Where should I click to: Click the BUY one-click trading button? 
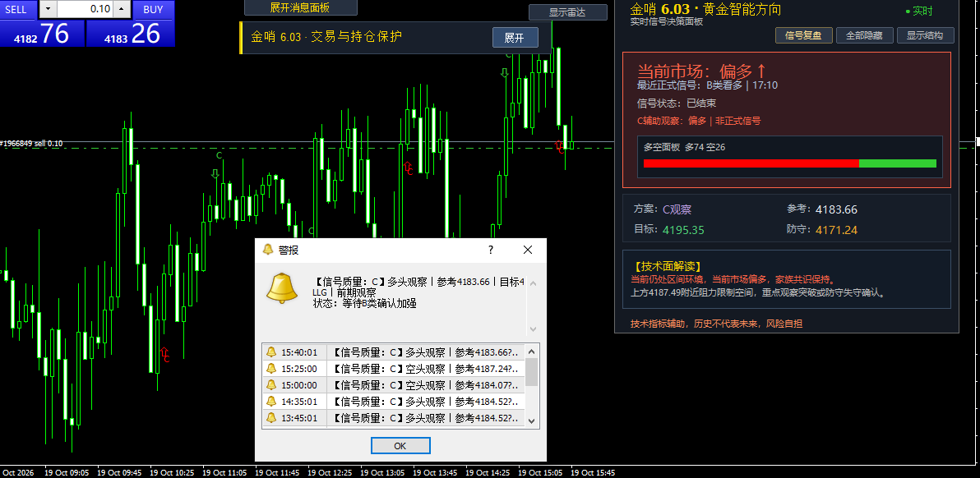pos(154,9)
